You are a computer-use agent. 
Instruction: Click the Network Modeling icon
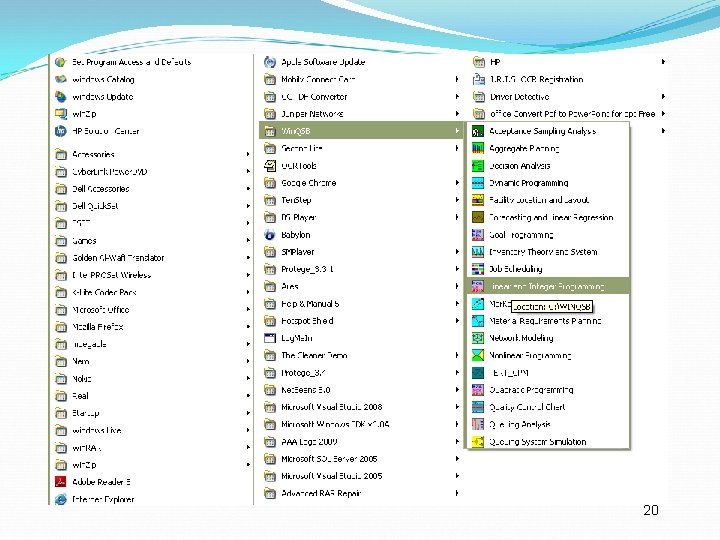pos(478,338)
